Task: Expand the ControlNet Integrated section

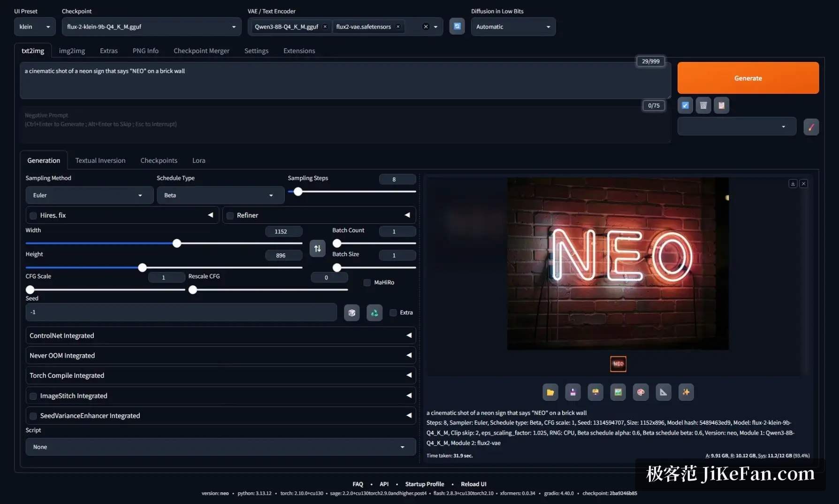Action: point(221,336)
